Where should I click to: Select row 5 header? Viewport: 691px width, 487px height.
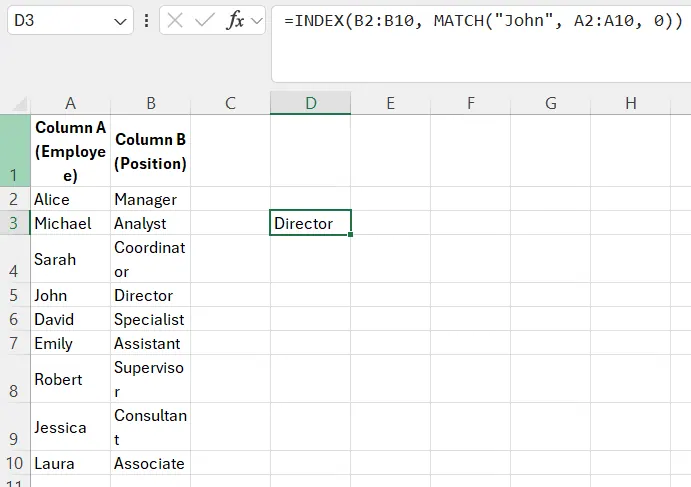(15, 295)
